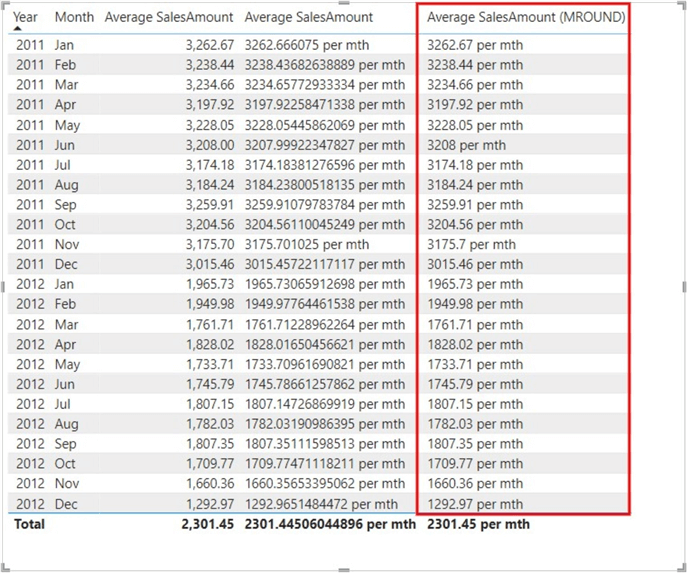
Task: Select the value 1,761.71
Action: [x=210, y=325]
